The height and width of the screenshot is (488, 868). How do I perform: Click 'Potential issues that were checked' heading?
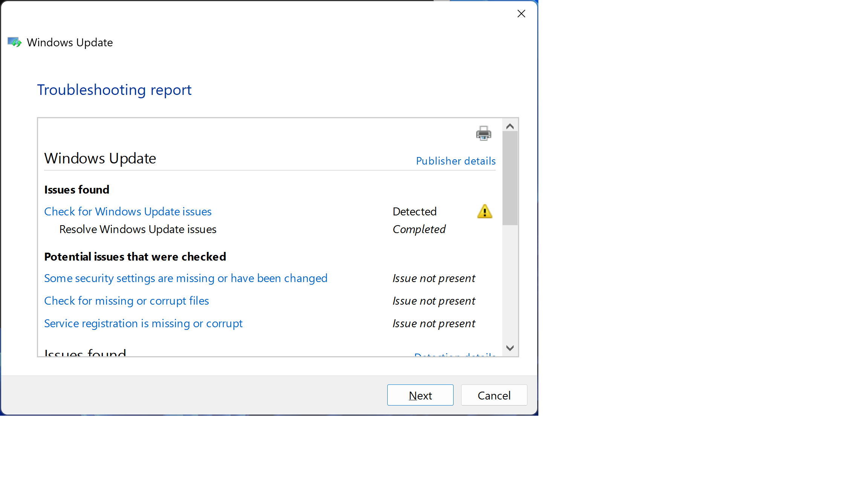[x=135, y=256]
